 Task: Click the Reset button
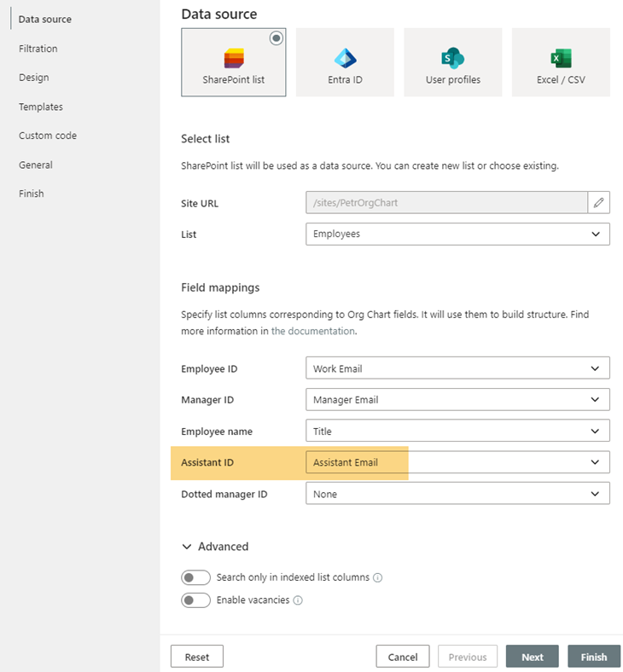pyautogui.click(x=197, y=657)
